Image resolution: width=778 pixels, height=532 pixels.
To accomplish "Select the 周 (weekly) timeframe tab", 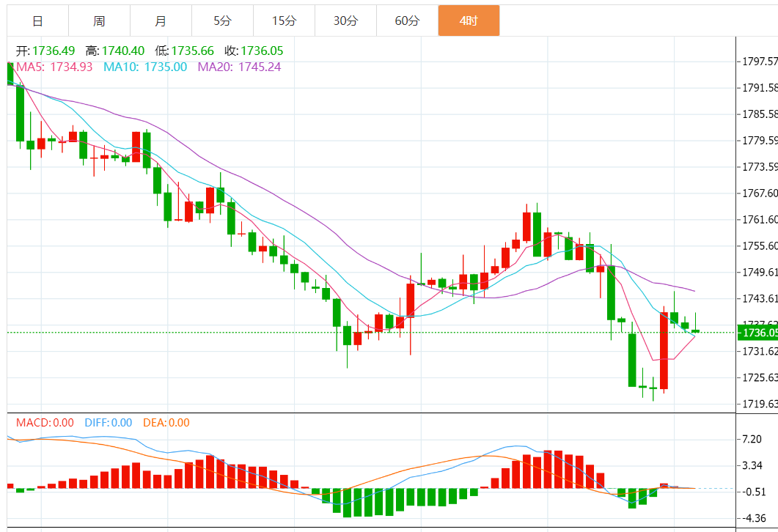I will pos(99,21).
